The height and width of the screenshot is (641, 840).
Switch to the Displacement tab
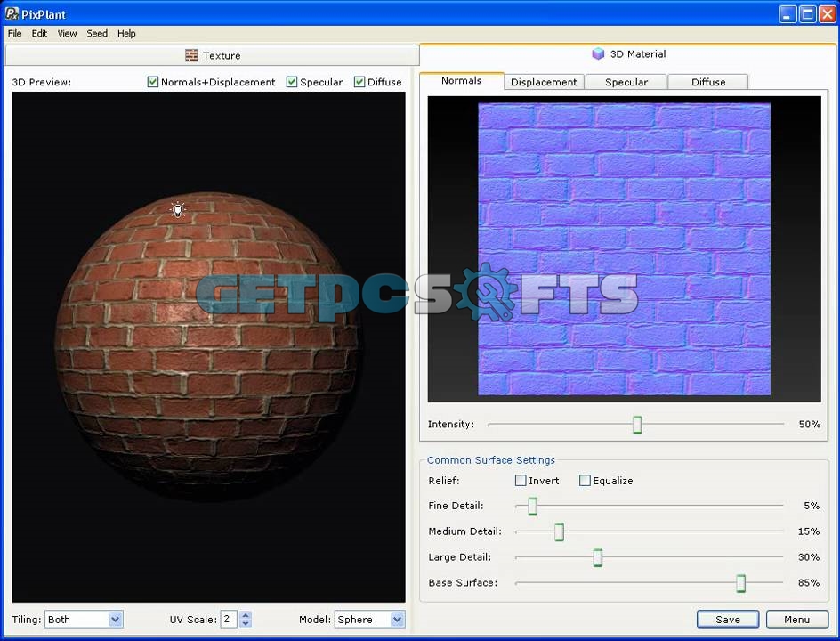(544, 82)
